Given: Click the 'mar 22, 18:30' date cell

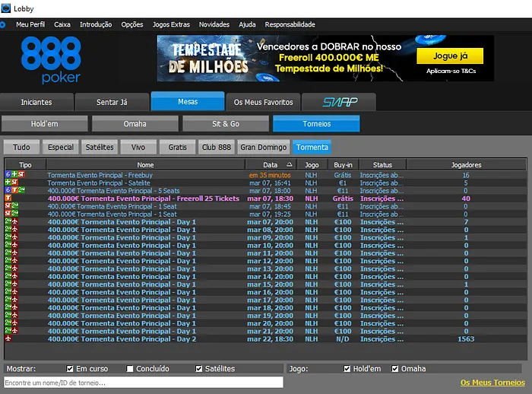Looking at the screenshot, I should pyautogui.click(x=270, y=339).
